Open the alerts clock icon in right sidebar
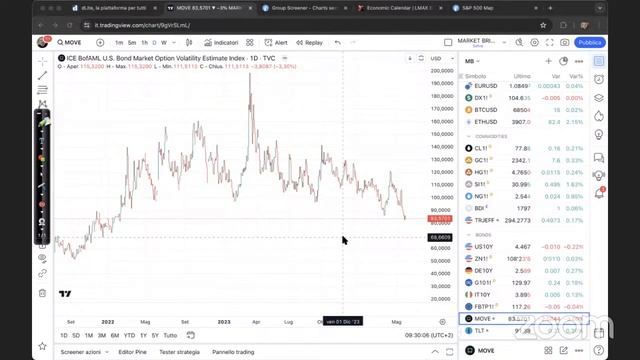Screen dimensions: 640x360 point(599,80)
